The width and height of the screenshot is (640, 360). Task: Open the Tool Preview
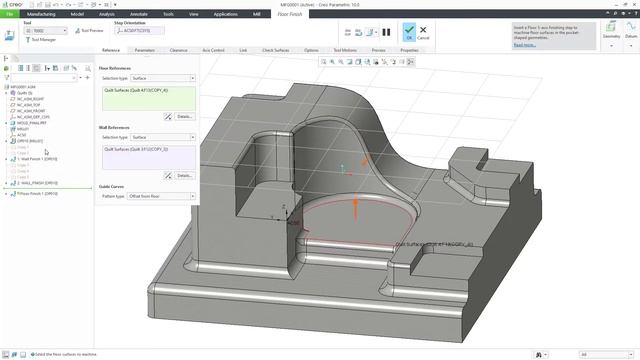tap(89, 31)
